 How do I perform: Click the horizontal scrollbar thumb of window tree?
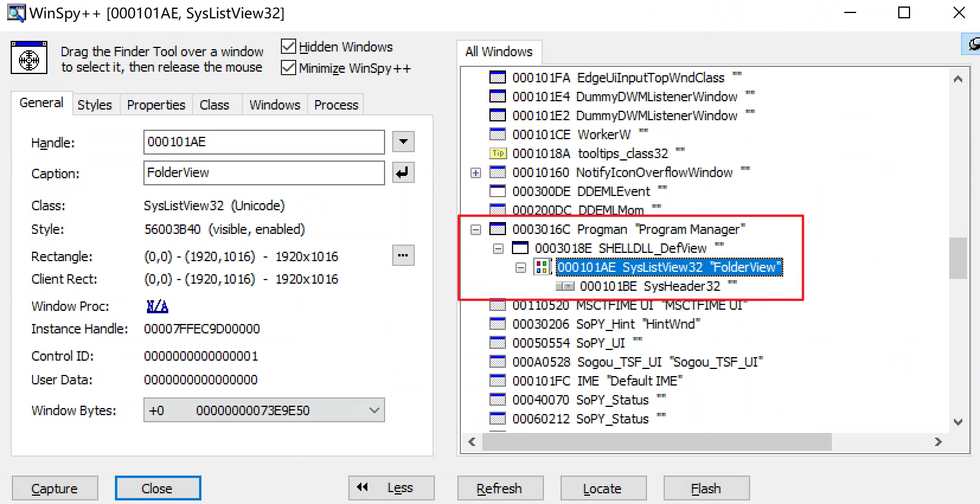656,442
